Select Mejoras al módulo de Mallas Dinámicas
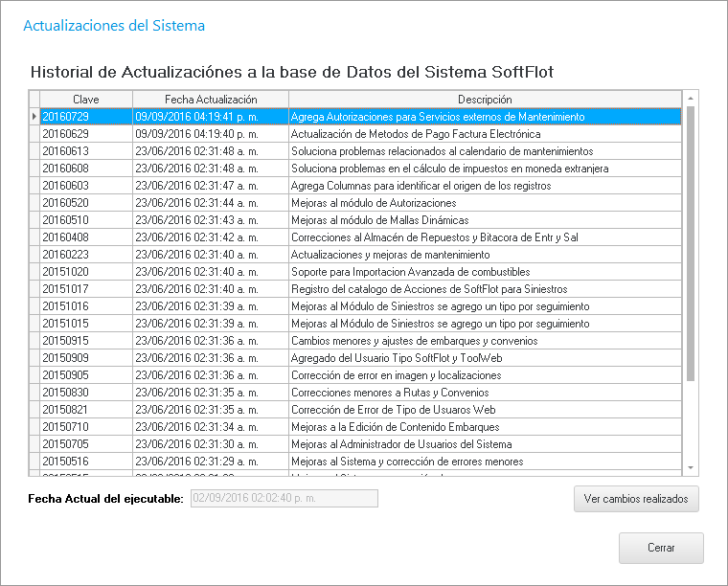Viewport: 728px width, 586px height. tap(378, 220)
